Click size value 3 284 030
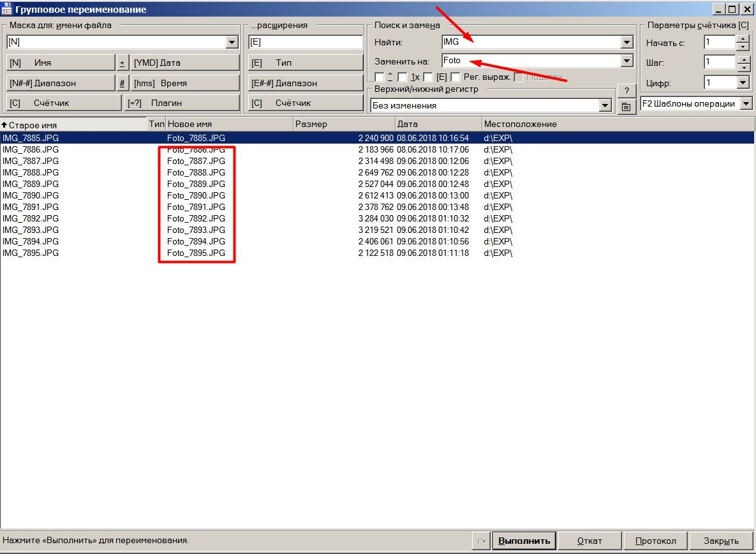Image resolution: width=756 pixels, height=554 pixels. point(376,218)
